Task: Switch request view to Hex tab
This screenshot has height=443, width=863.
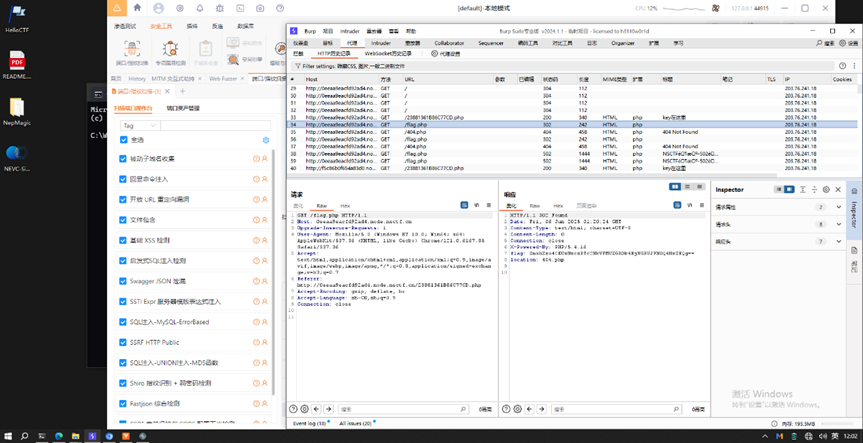Action: point(345,205)
